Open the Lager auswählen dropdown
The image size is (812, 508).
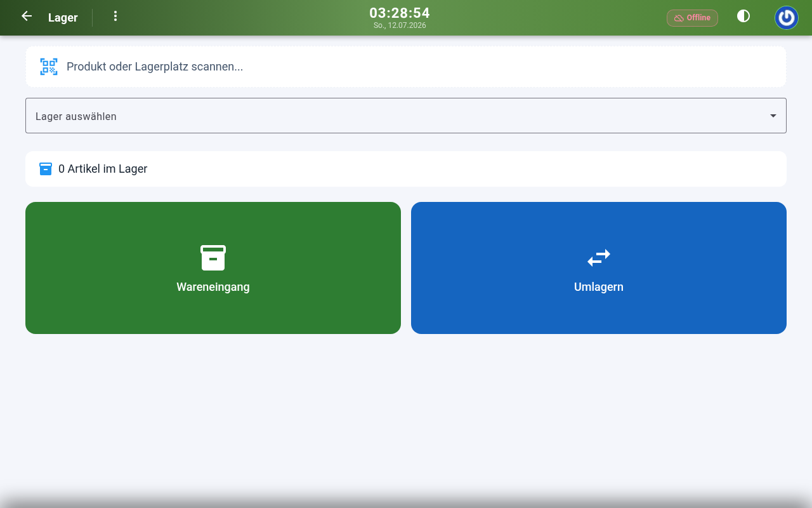406,116
